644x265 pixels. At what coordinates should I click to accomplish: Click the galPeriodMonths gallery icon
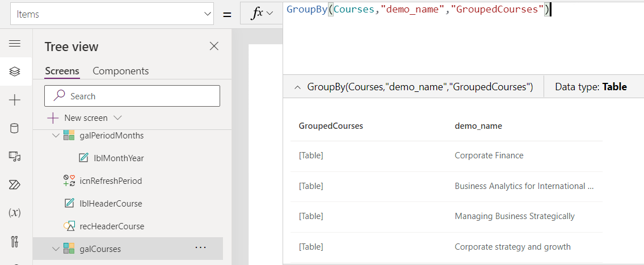click(69, 135)
